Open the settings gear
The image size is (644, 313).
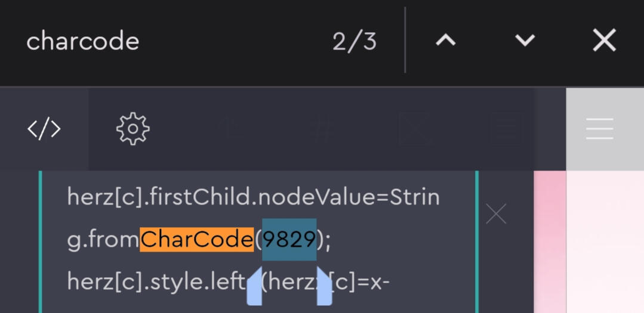133,129
